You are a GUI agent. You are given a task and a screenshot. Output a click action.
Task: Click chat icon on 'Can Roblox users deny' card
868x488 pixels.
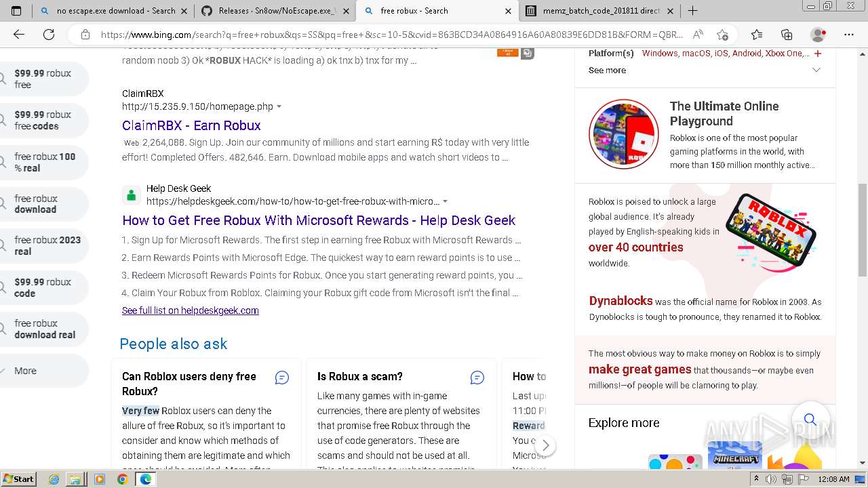coord(282,378)
